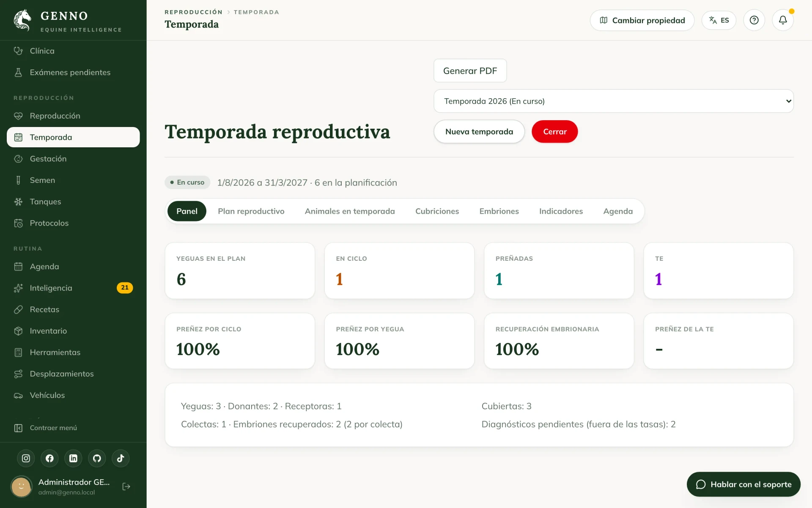812x508 pixels.
Task: Click Reproducción breadcrumb link
Action: (193, 12)
